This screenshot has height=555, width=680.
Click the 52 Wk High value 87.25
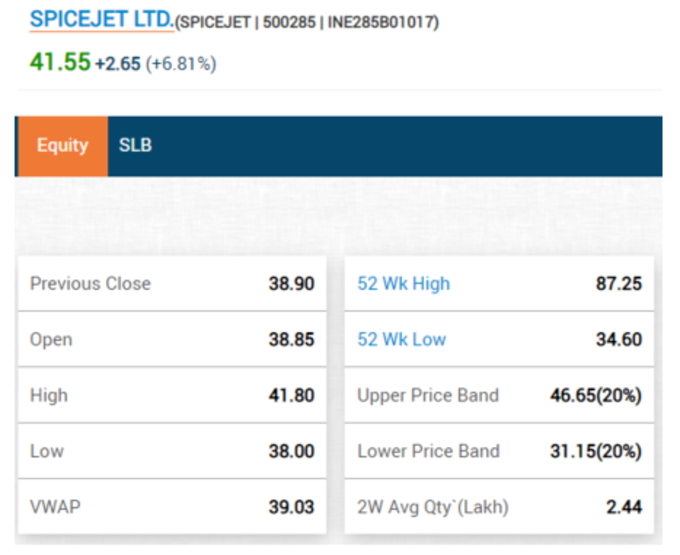[619, 284]
